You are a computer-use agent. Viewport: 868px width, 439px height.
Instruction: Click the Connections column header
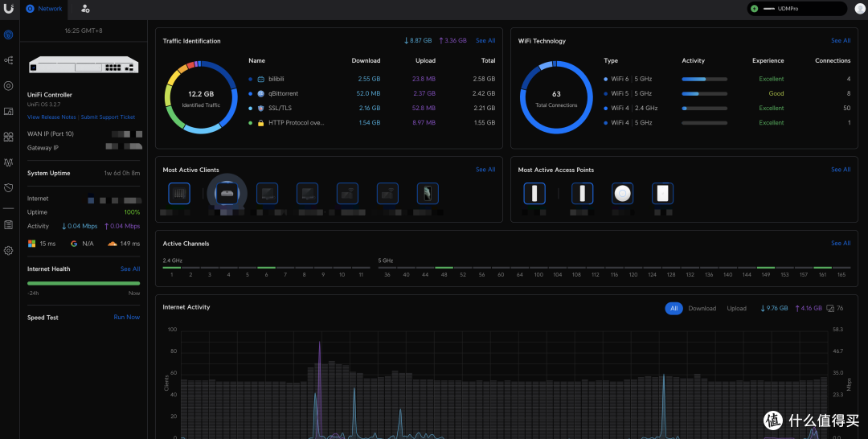[833, 61]
